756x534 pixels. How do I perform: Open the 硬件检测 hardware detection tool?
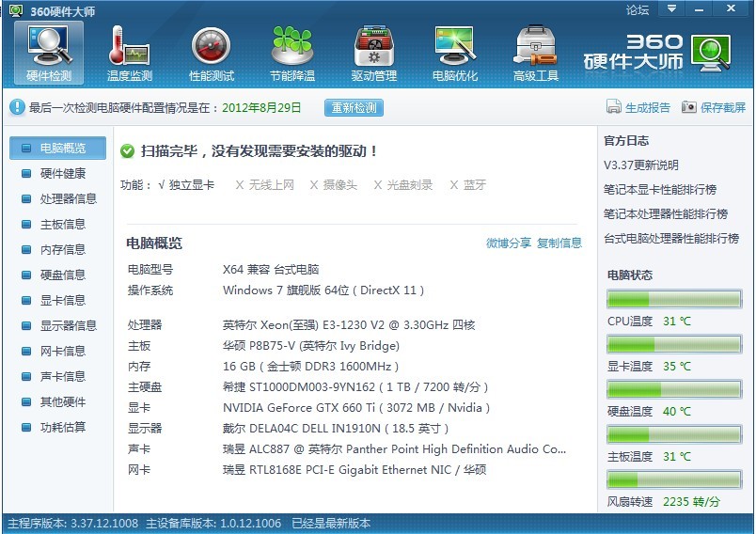click(x=49, y=53)
